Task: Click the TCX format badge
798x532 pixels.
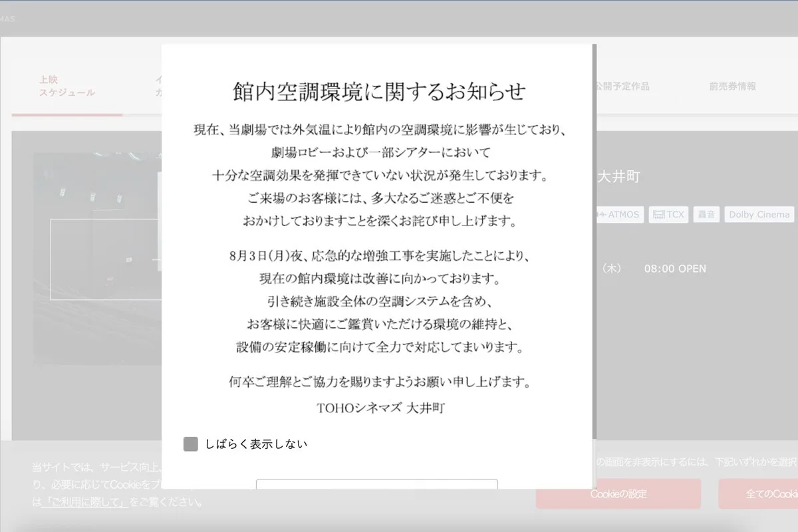Action: click(x=669, y=215)
